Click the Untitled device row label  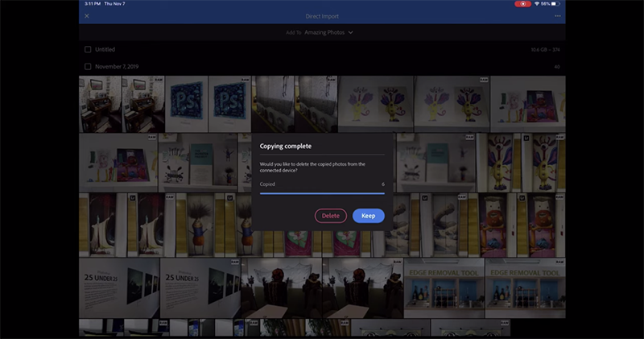[x=105, y=49]
